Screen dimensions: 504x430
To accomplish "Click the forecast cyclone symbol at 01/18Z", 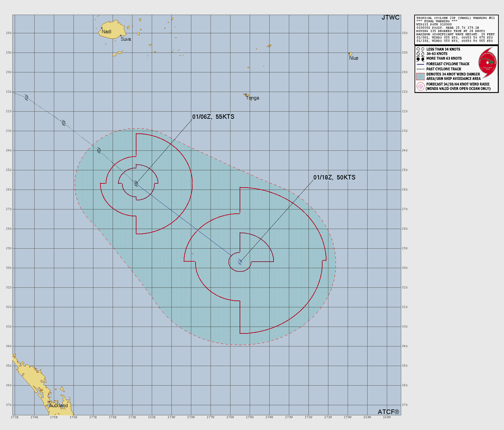I will coord(240,262).
